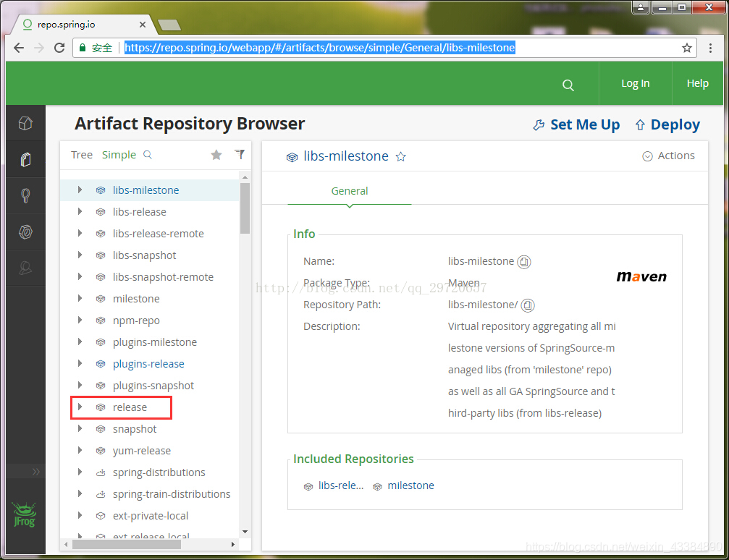This screenshot has height=560, width=729.
Task: Click the search icon next to Simple
Action: tap(148, 154)
